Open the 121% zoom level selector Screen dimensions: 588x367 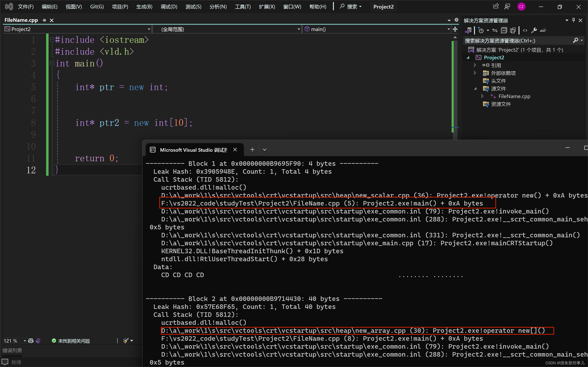(x=14, y=340)
